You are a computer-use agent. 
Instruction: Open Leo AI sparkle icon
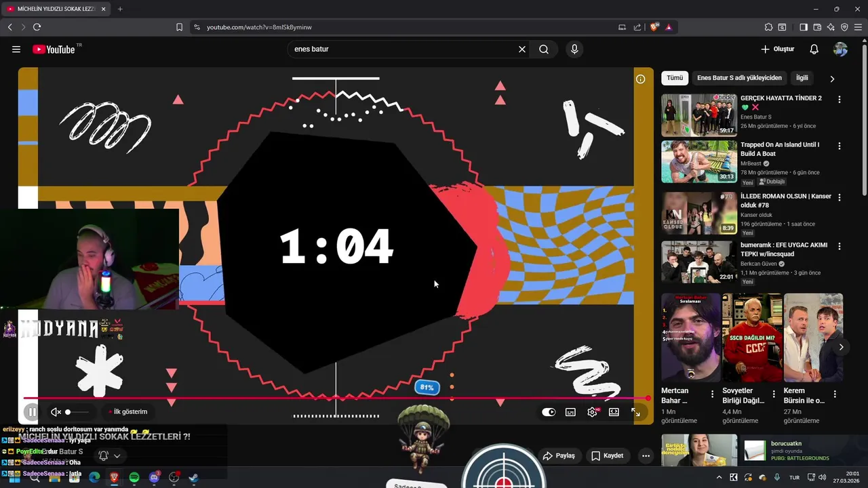pyautogui.click(x=831, y=27)
